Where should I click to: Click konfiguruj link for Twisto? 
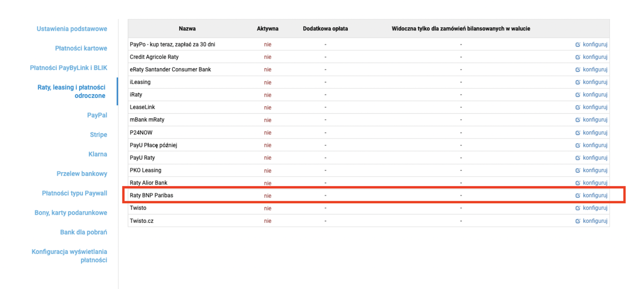(x=595, y=208)
